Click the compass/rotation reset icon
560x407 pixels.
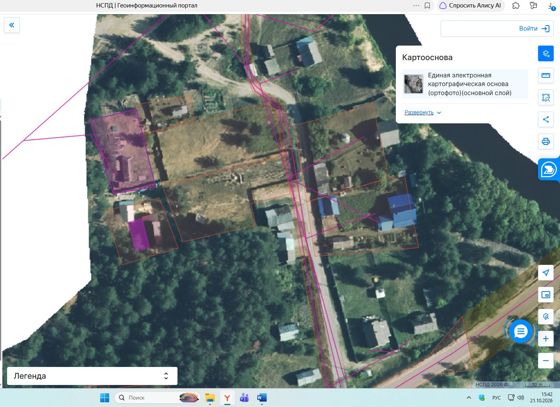[x=545, y=316]
